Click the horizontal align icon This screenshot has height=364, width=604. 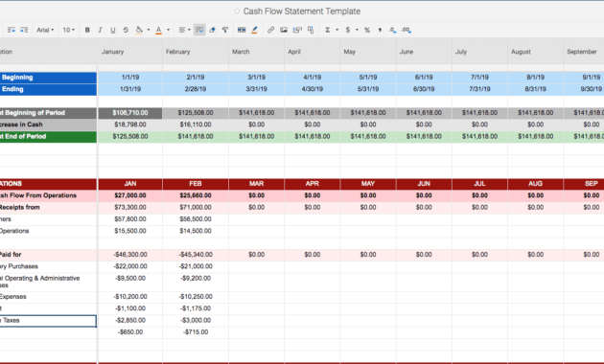tap(182, 30)
